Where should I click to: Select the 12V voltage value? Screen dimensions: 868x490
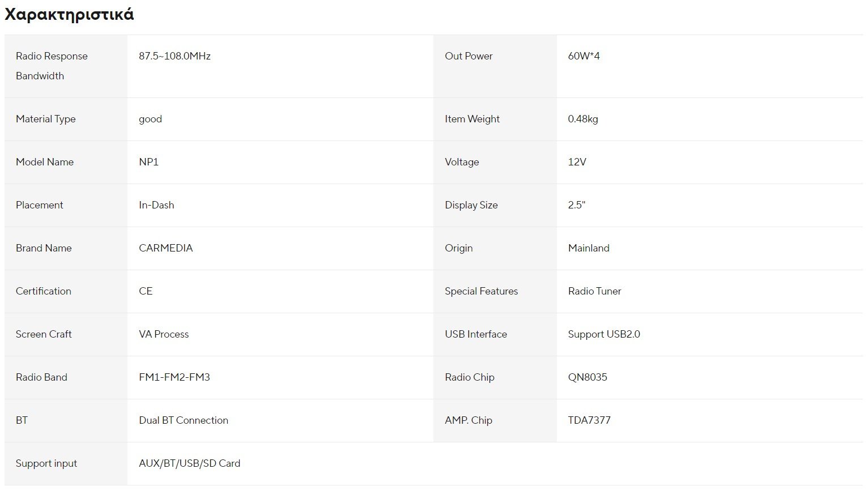tap(577, 162)
